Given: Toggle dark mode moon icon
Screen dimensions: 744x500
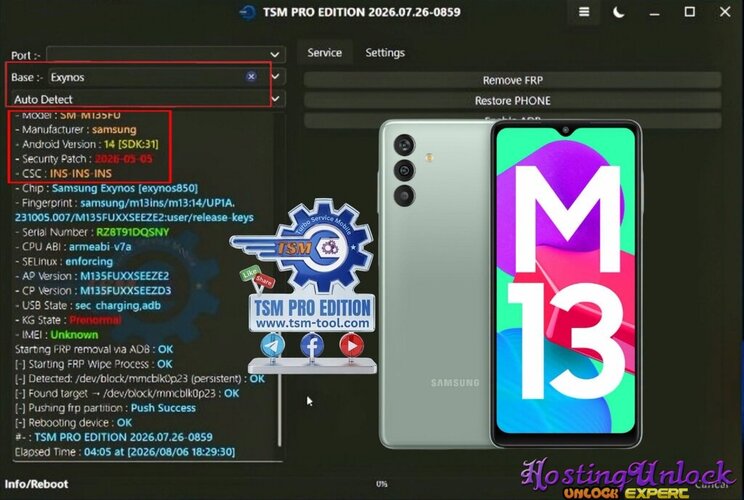Looking at the screenshot, I should 619,12.
